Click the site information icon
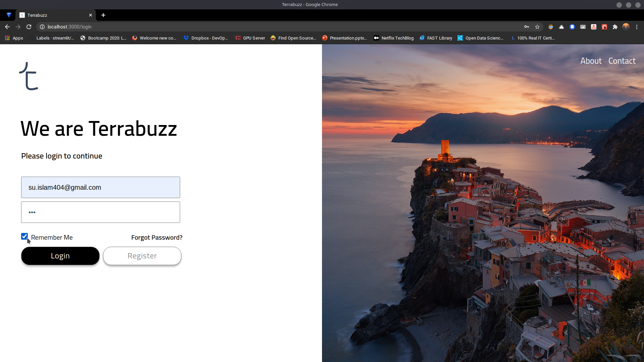Viewport: 644px width, 362px height. 42,27
